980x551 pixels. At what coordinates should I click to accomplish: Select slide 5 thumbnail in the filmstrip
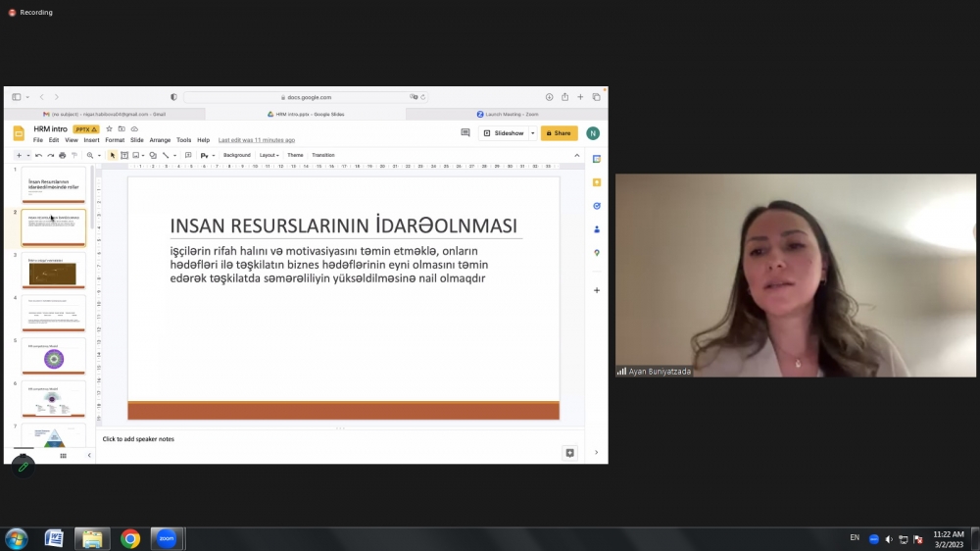click(54, 358)
